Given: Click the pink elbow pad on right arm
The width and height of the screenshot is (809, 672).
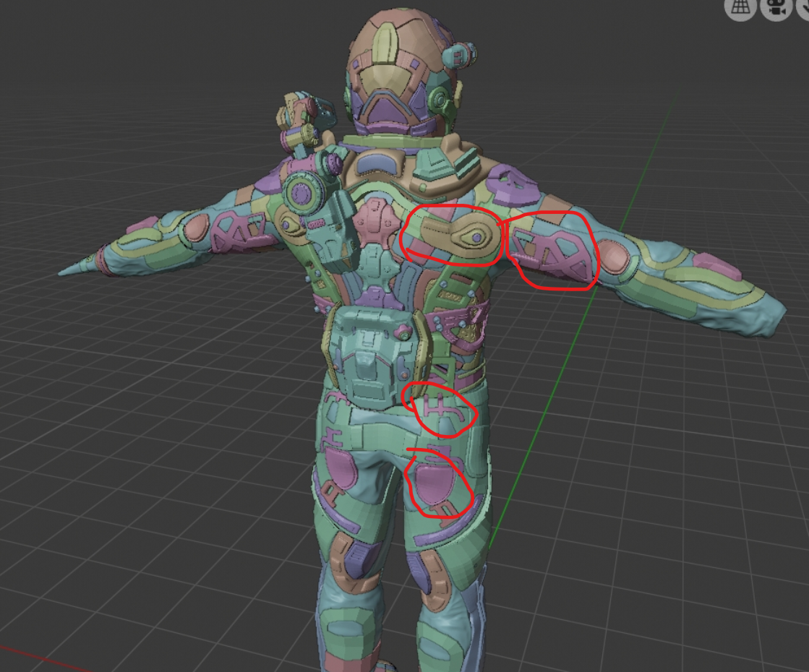Looking at the screenshot, I should coord(615,256).
